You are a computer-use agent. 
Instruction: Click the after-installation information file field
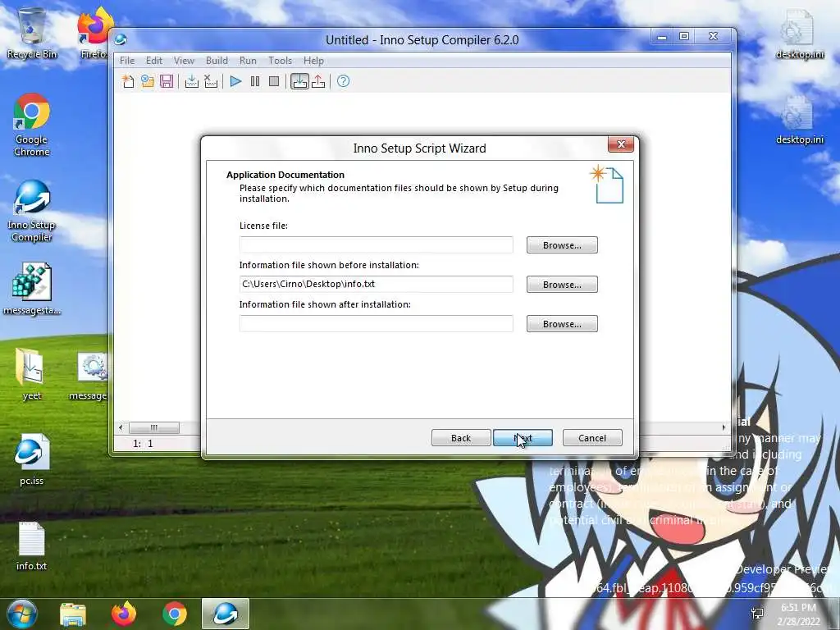pos(376,323)
